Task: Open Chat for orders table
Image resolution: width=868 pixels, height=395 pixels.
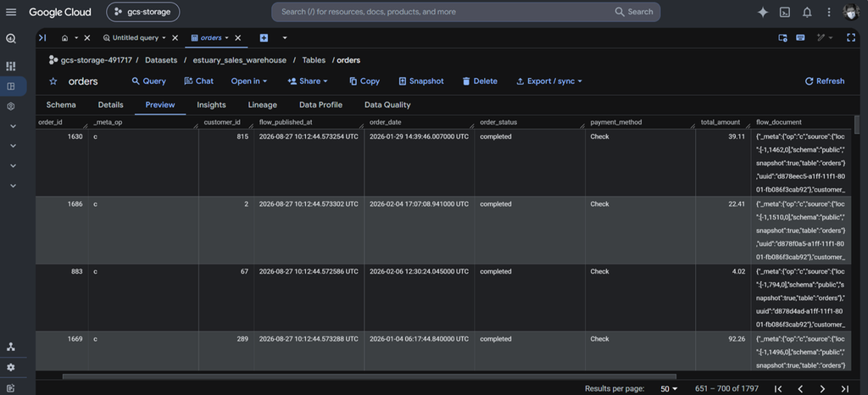Action: (x=198, y=81)
